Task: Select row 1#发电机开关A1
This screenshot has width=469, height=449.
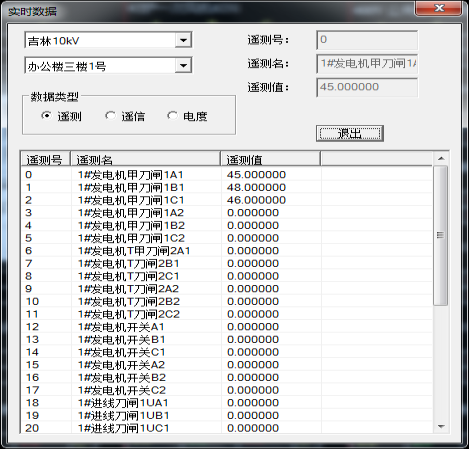Action: (227, 327)
